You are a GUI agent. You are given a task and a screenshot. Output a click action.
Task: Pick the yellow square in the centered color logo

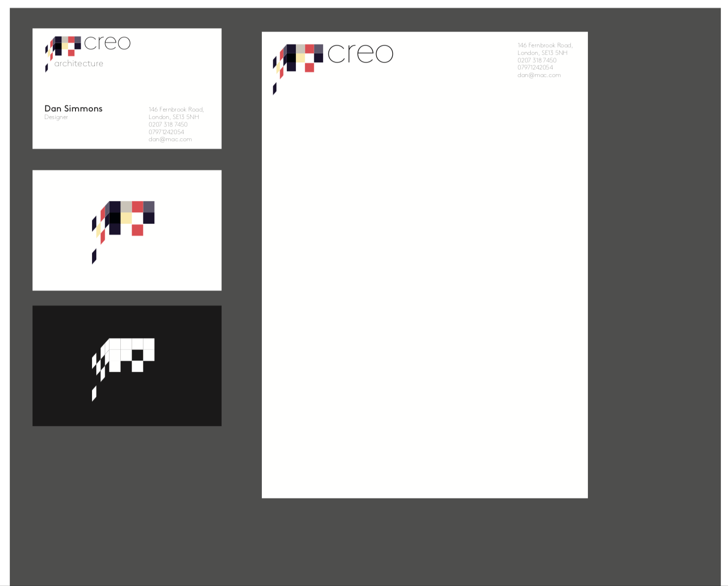tap(126, 218)
